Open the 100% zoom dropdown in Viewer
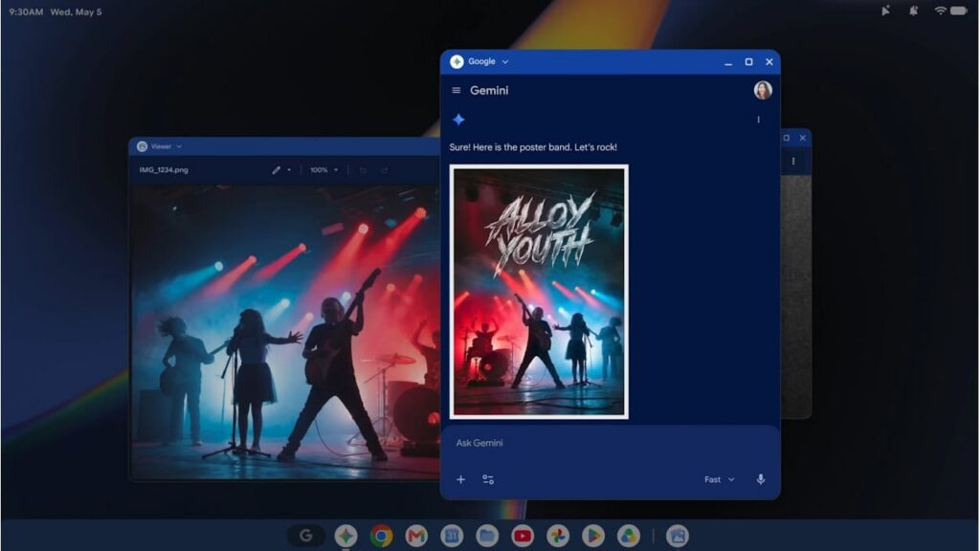This screenshot has height=551, width=980. click(323, 170)
